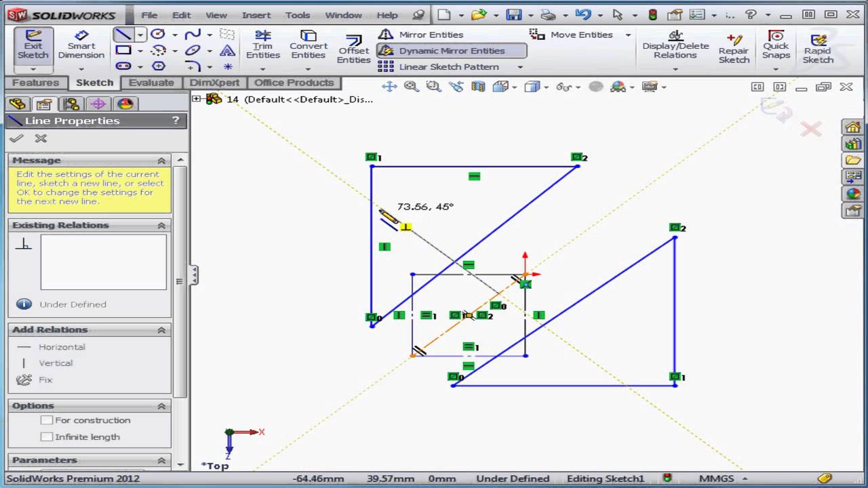Viewport: 868px width, 488px height.
Task: Select the Ellipse sketch tool
Action: [193, 50]
